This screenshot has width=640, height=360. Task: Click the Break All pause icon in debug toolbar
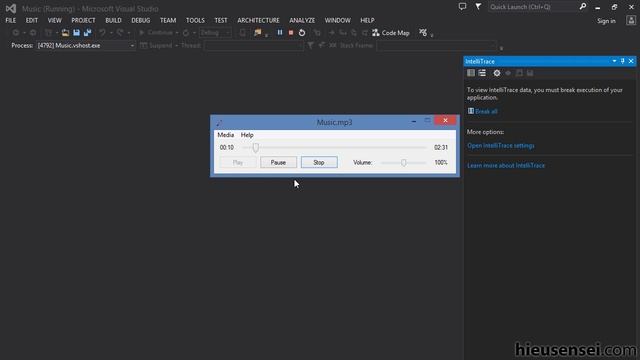(280, 33)
